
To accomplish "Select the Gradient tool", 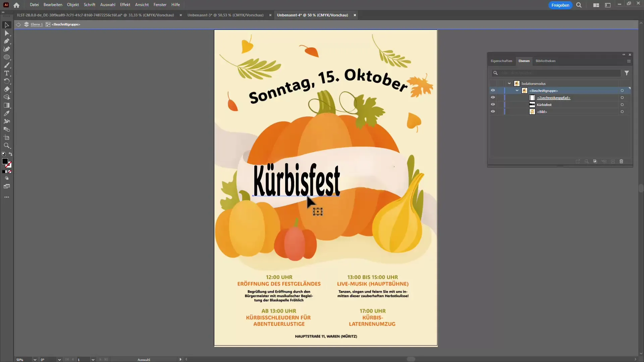I will (7, 106).
